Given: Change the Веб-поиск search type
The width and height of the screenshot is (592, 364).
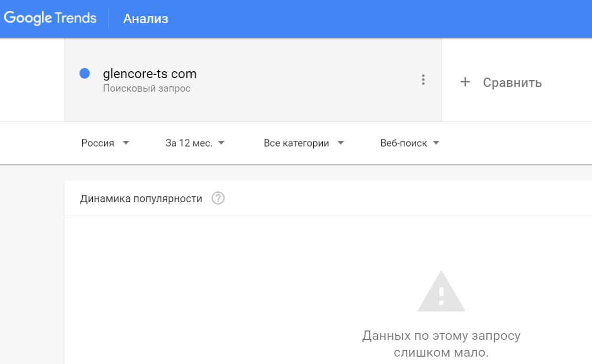Looking at the screenshot, I should point(403,143).
